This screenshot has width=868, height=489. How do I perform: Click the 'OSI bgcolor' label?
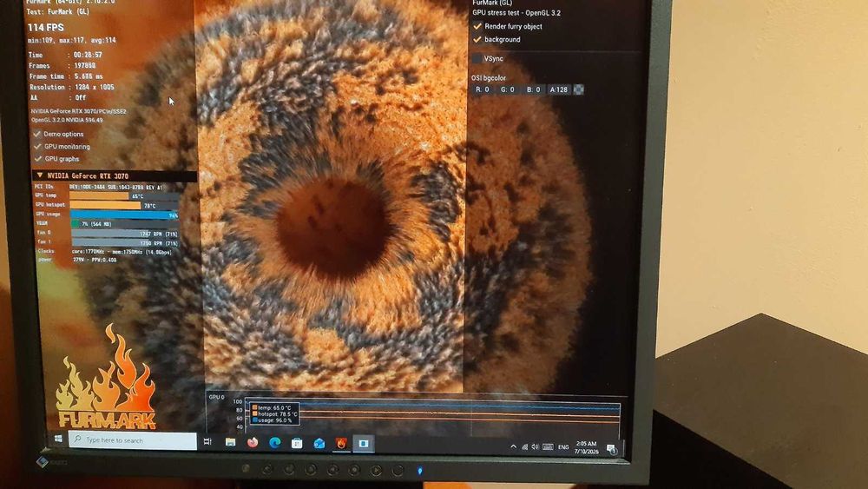pos(489,78)
